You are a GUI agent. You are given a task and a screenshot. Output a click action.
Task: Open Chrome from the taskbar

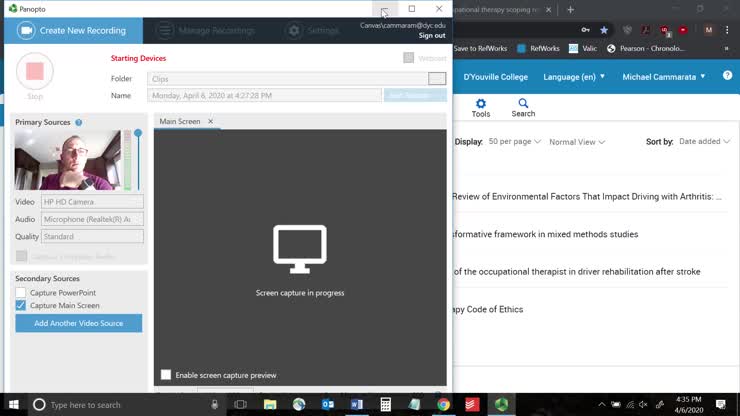443,405
